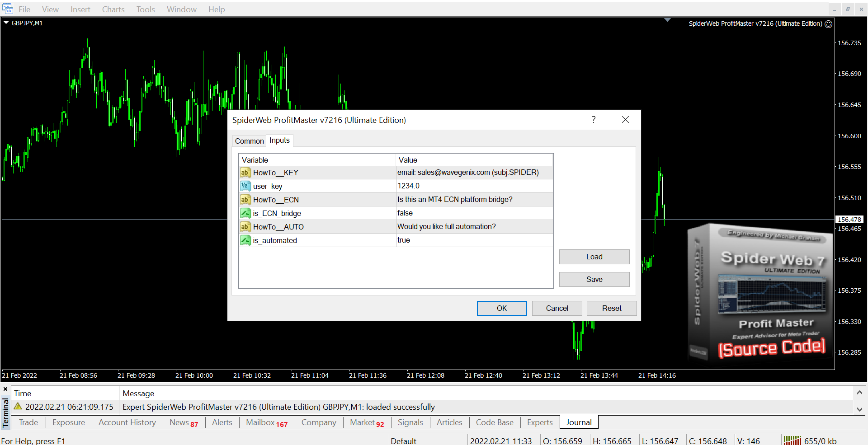Close the Terminal panel
The image size is (868, 445).
tap(5, 389)
